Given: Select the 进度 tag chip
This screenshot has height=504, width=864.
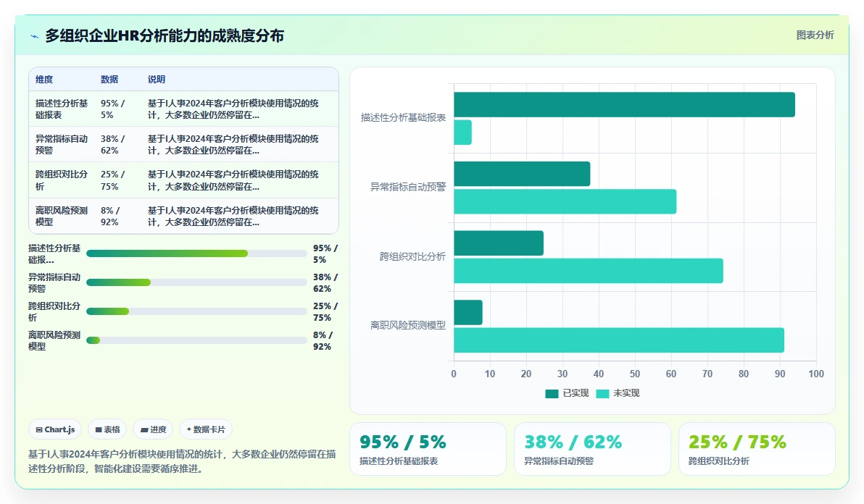Looking at the screenshot, I should 153,429.
